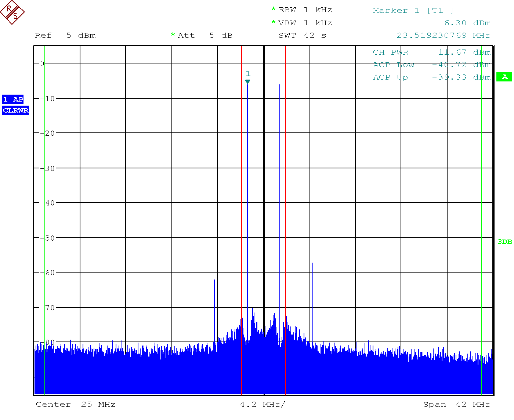Click the green "3DB" label
Image resolution: width=514 pixels, height=420 pixels.
[x=504, y=242]
